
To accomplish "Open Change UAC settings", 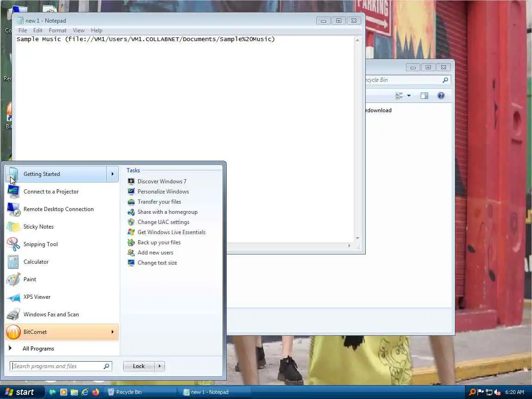I will pos(158,222).
